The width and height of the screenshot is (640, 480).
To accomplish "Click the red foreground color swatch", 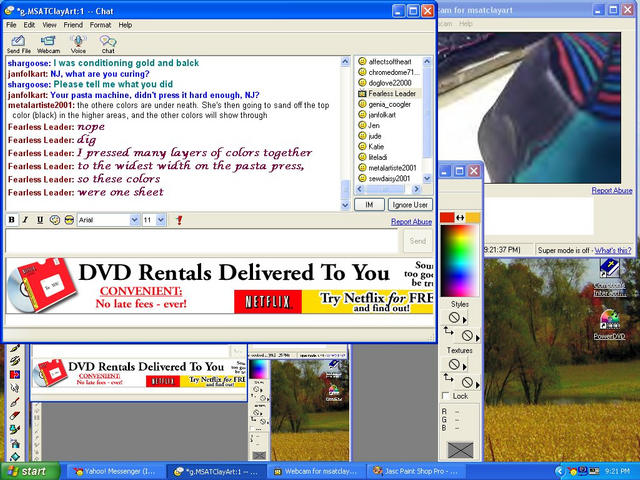I will (447, 218).
